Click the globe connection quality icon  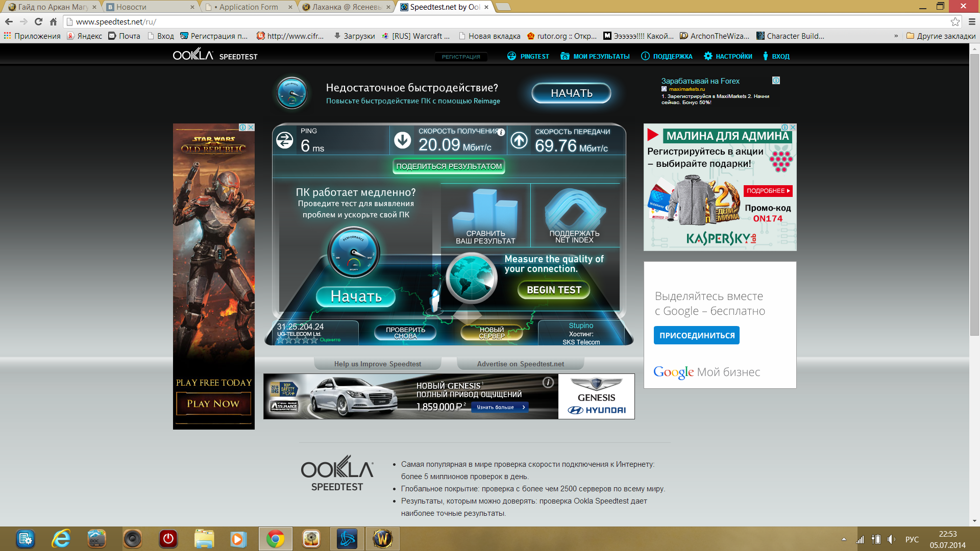pyautogui.click(x=471, y=278)
